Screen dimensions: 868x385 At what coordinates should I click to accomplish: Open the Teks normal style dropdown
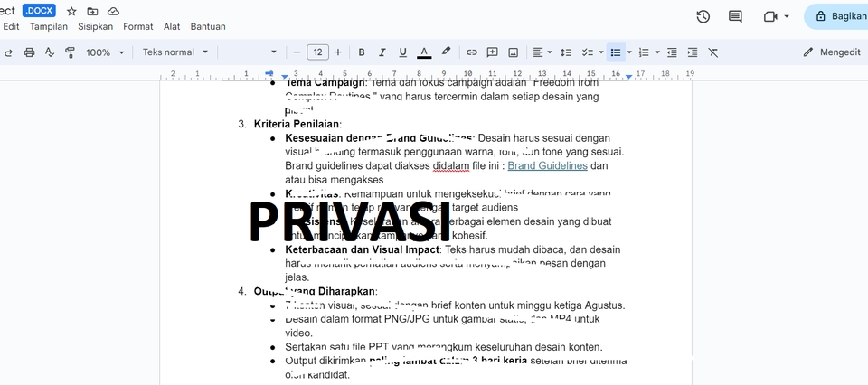[175, 52]
